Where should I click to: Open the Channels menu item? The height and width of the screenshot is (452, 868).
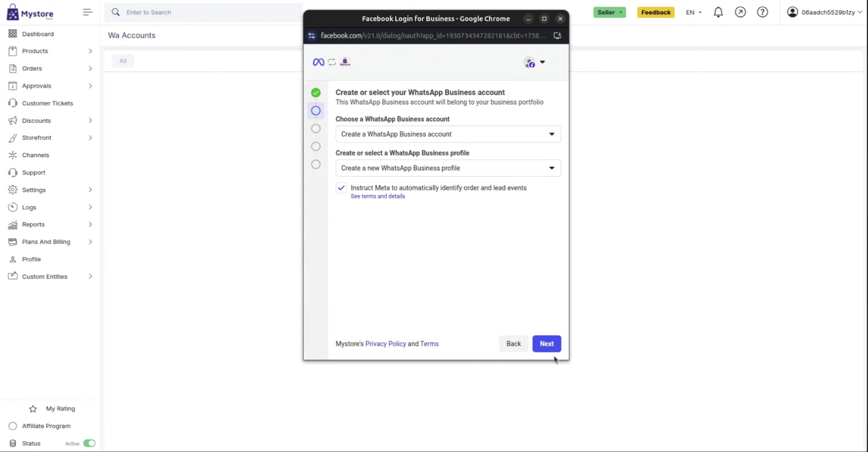pyautogui.click(x=35, y=155)
